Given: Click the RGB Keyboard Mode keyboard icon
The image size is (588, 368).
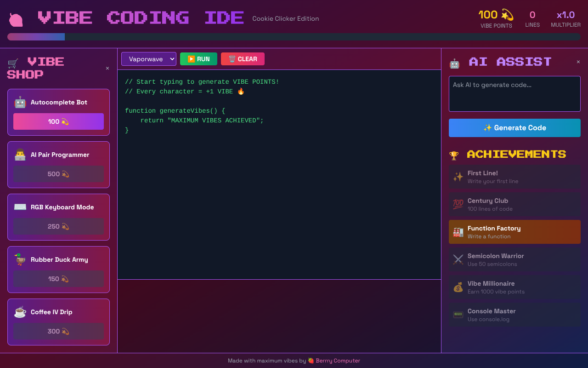Looking at the screenshot, I should click(20, 207).
